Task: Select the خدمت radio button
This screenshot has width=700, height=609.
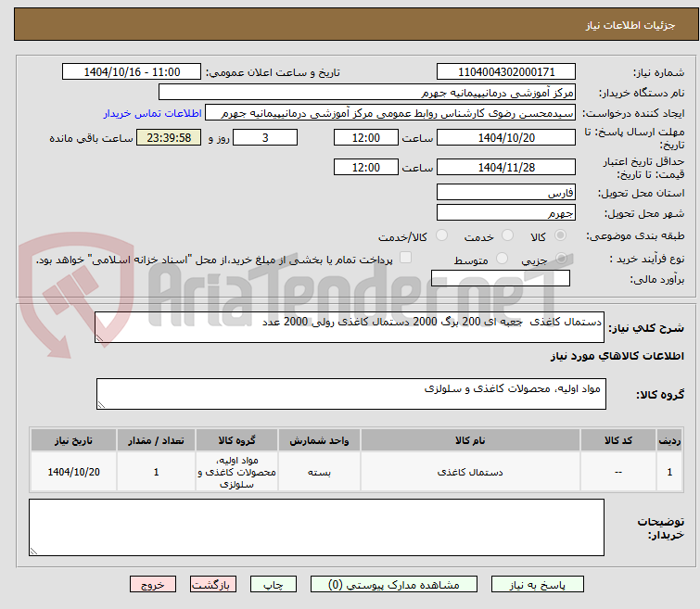Action: point(507,235)
